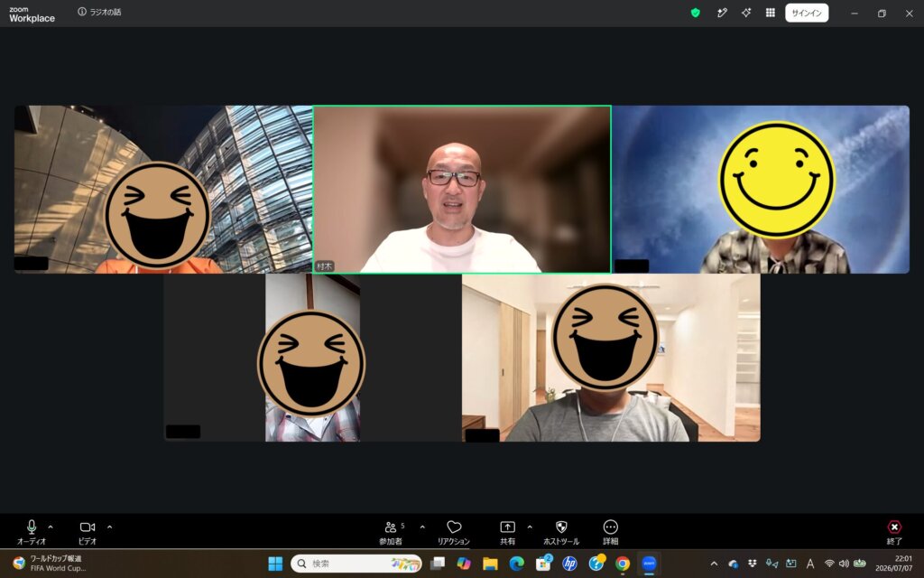Screen dimensions: 924x578
Task: Open the green encryption shield icon
Action: tap(696, 13)
